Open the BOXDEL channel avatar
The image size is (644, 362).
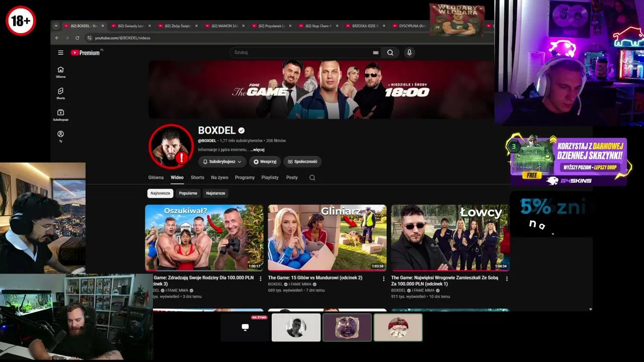tap(171, 146)
